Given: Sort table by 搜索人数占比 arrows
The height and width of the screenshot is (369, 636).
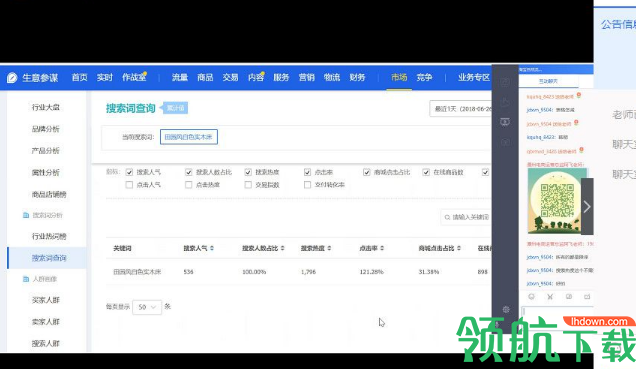Looking at the screenshot, I should coord(283,248).
